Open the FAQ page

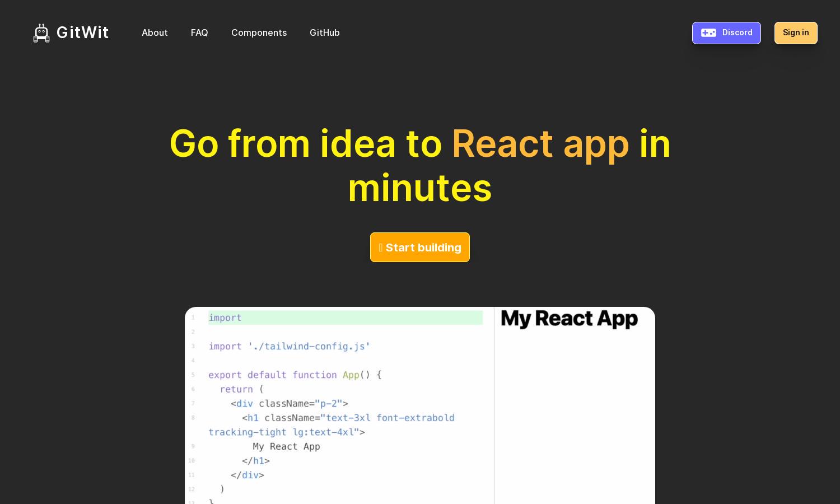pyautogui.click(x=199, y=32)
